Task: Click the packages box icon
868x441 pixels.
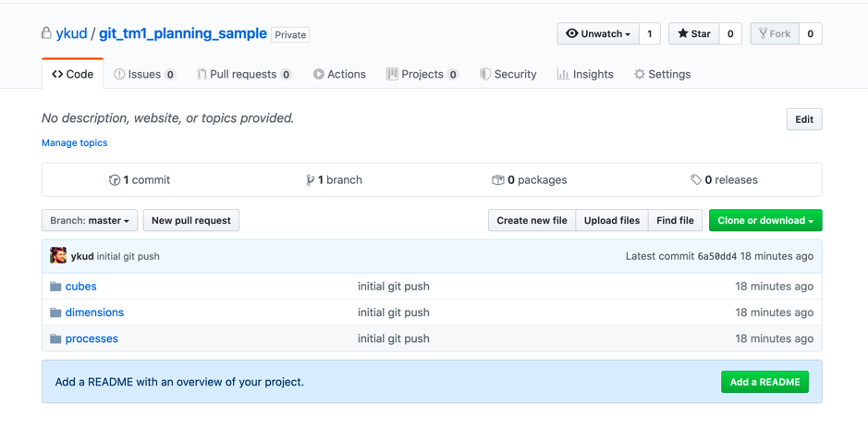Action: point(497,180)
